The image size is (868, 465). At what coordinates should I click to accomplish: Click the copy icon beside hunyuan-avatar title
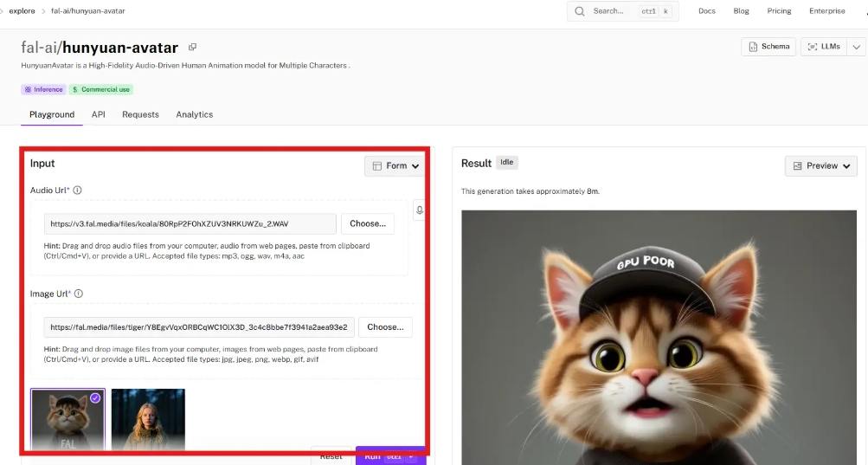192,47
